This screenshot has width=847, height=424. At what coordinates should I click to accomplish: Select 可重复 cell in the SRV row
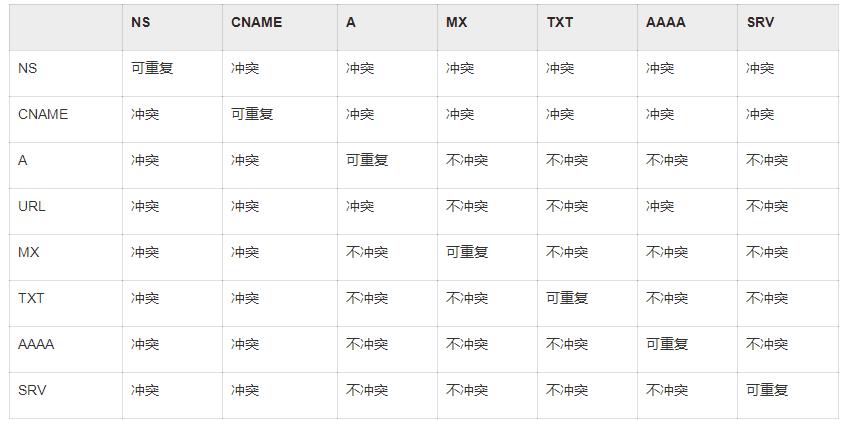coord(767,390)
